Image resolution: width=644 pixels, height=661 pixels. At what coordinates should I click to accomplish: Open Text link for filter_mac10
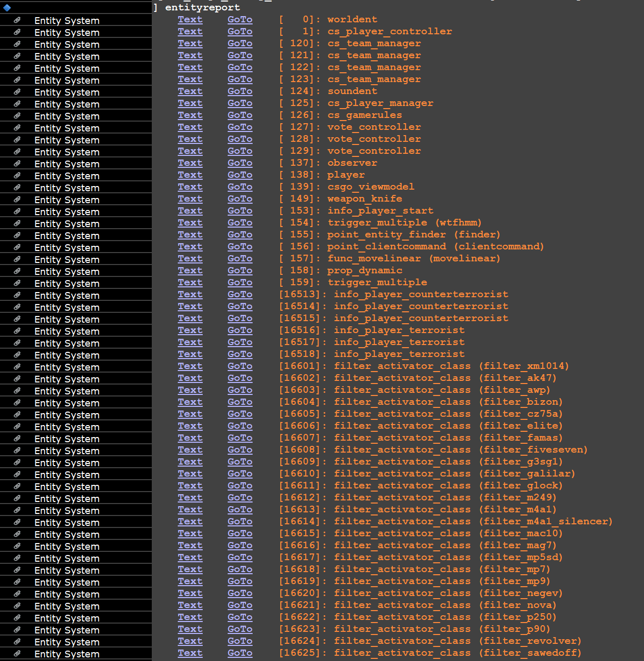[190, 534]
